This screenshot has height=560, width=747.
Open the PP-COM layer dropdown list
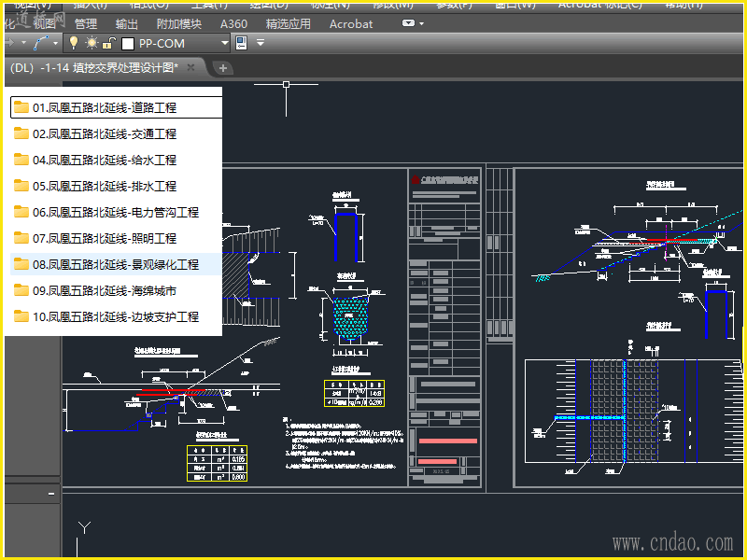(225, 43)
